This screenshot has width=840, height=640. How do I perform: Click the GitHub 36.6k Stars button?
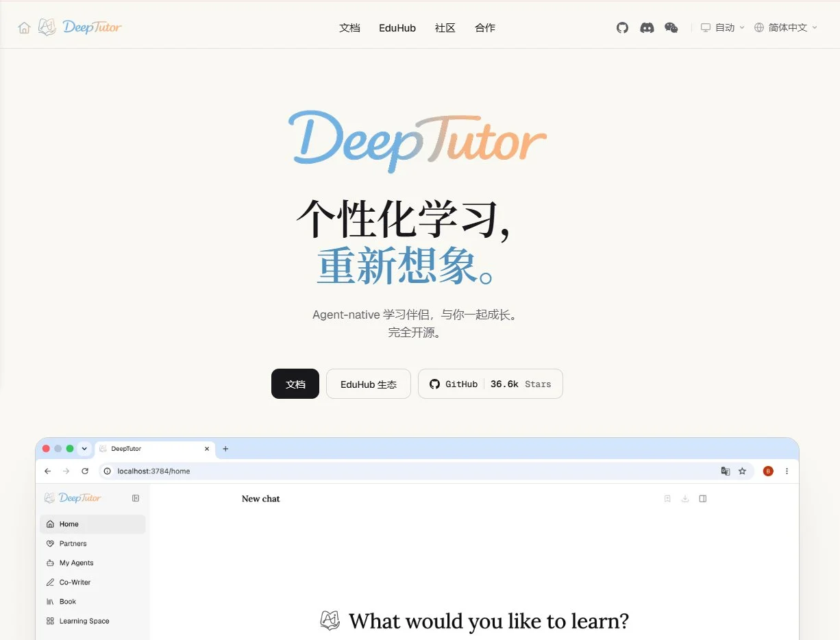tap(491, 384)
